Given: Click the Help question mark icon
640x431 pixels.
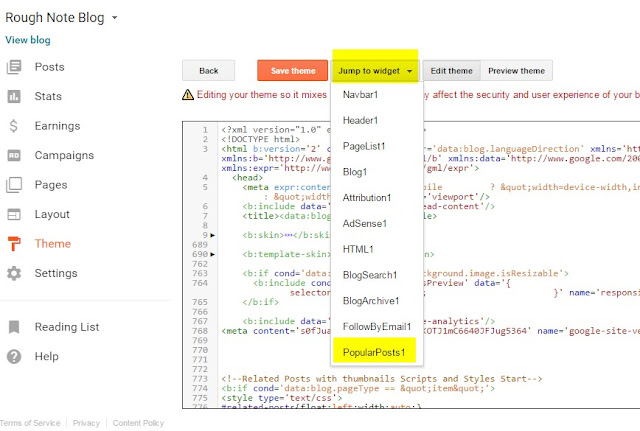Looking at the screenshot, I should [14, 356].
